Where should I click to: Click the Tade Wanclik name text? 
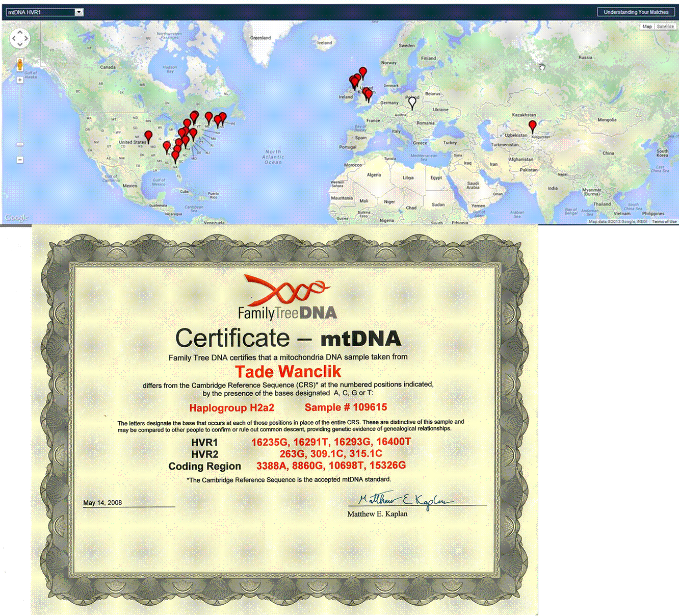tap(288, 371)
